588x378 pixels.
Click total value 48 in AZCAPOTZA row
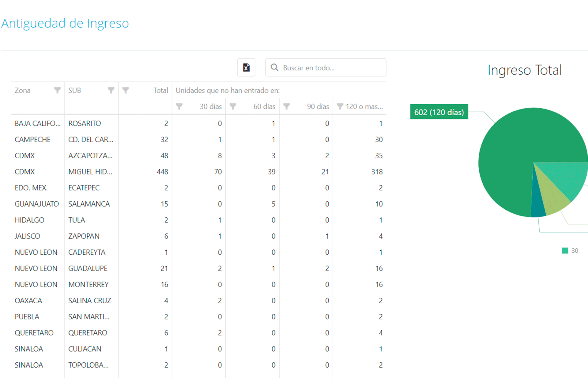[164, 155]
